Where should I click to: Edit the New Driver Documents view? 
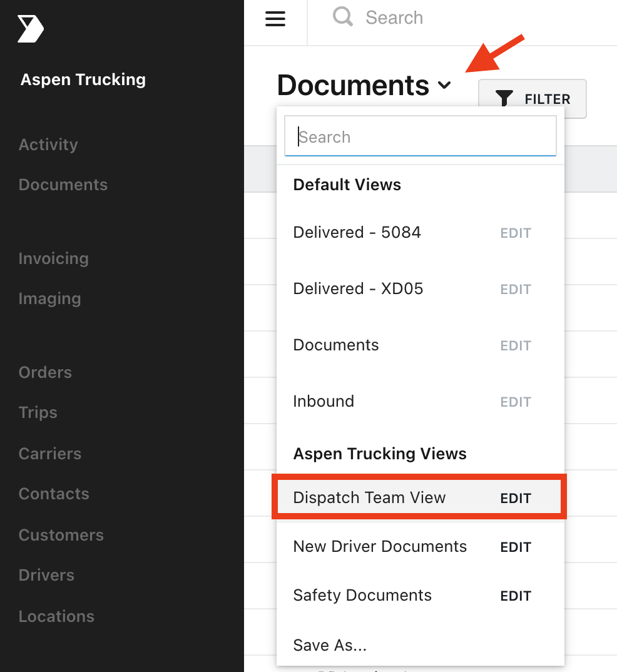click(x=516, y=547)
